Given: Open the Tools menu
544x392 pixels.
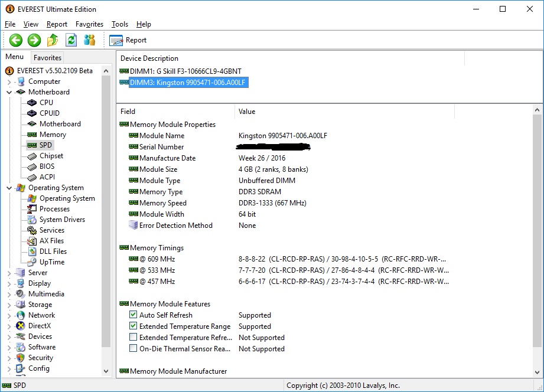Looking at the screenshot, I should pos(120,24).
